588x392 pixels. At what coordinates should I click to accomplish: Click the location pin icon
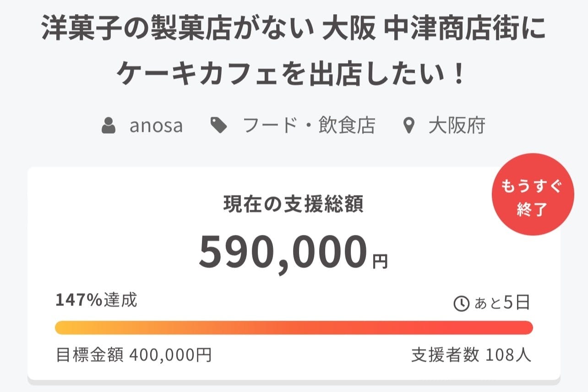pyautogui.click(x=408, y=126)
